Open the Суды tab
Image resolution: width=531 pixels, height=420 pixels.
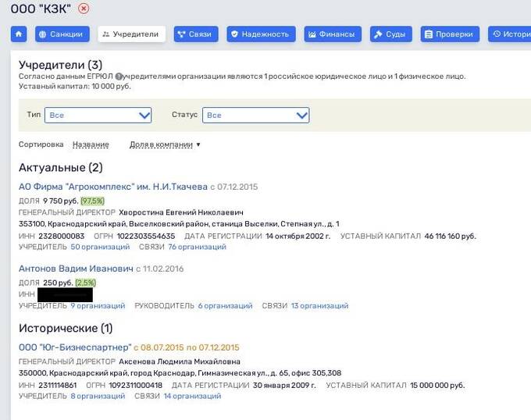pyautogui.click(x=390, y=34)
